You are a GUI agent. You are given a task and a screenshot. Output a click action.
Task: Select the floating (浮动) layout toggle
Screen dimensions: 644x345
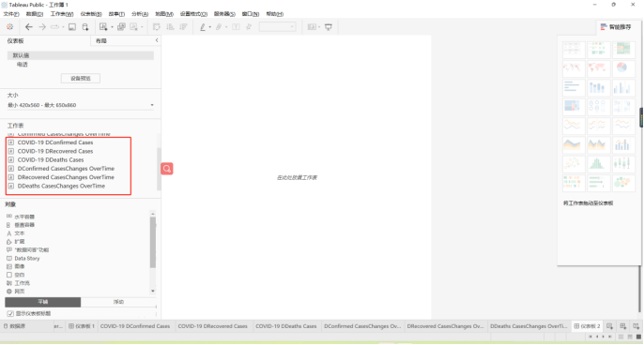coord(118,302)
